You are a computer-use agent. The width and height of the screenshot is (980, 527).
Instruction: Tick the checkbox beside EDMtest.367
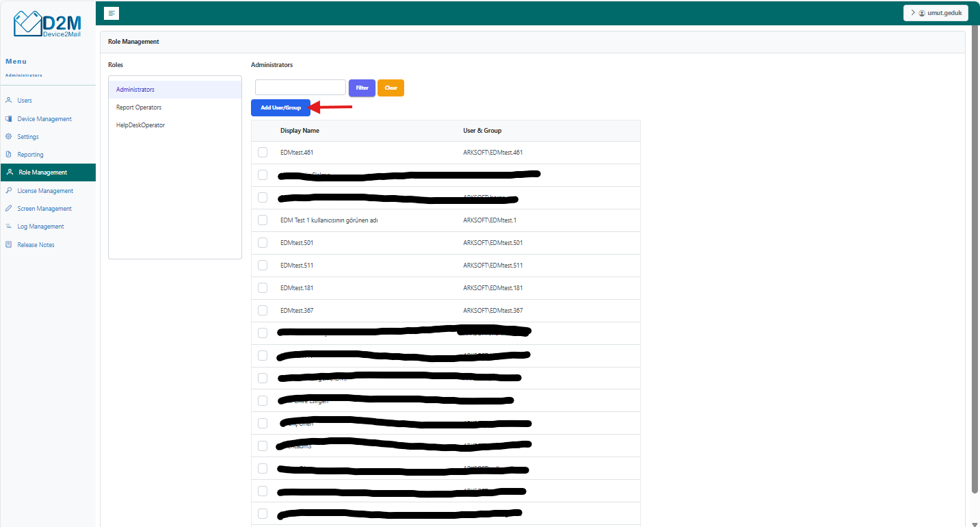pyautogui.click(x=263, y=311)
